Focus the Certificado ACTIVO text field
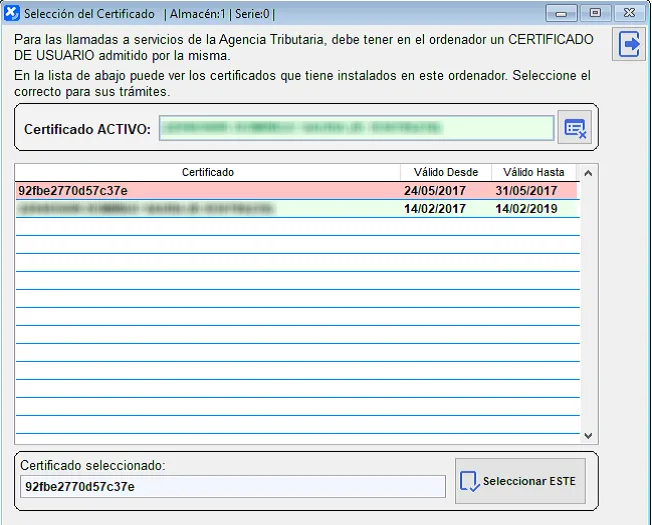Screen dimensions: 652x525 click(355, 128)
